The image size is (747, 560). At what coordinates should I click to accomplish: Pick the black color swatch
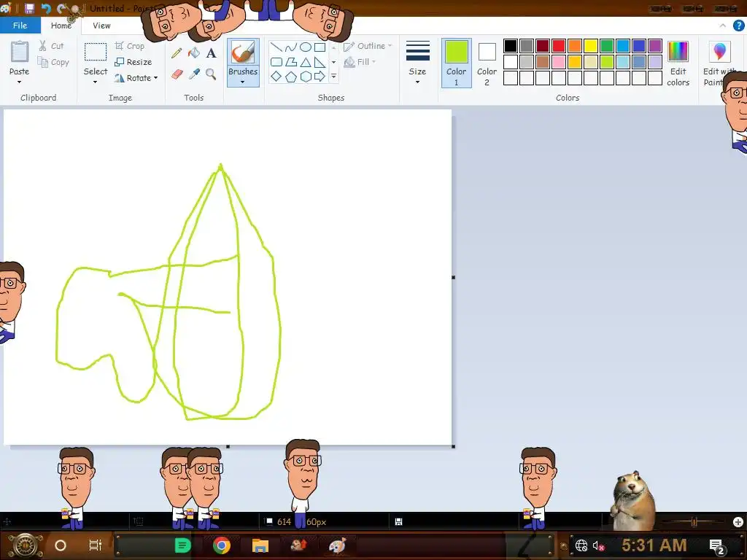(510, 46)
